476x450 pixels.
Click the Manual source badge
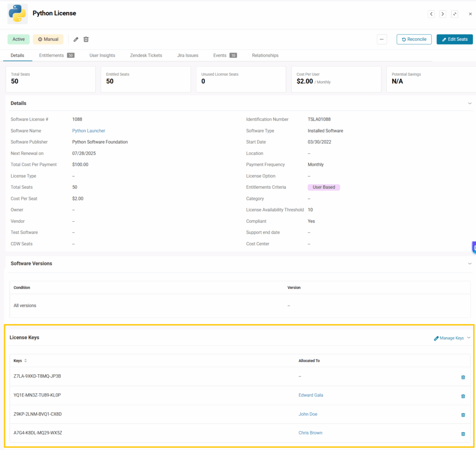[48, 39]
